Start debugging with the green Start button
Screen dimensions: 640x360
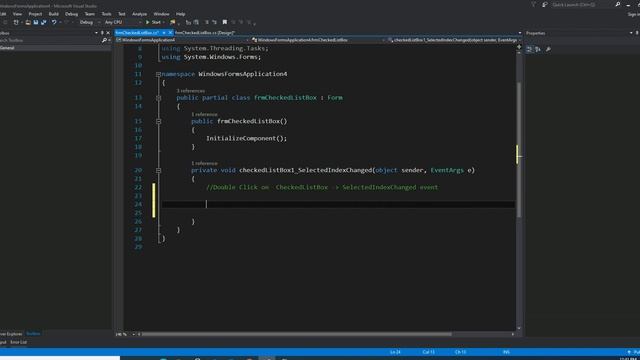point(153,22)
